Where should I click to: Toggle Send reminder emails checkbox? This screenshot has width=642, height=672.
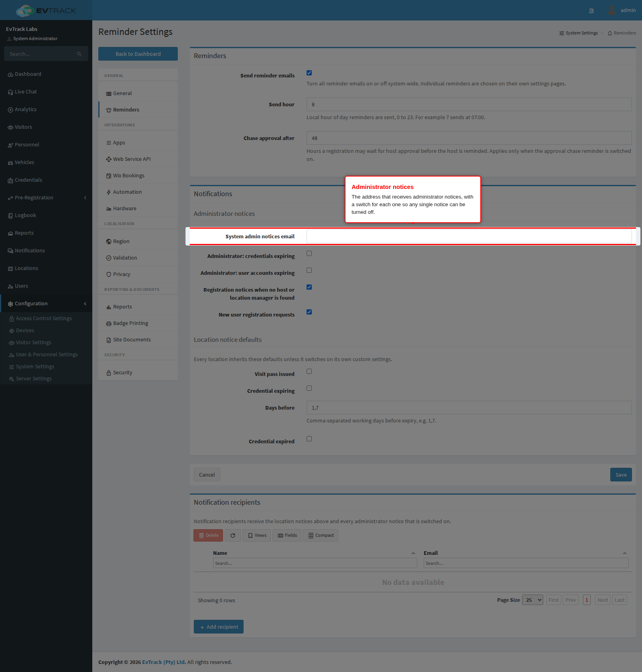[309, 73]
